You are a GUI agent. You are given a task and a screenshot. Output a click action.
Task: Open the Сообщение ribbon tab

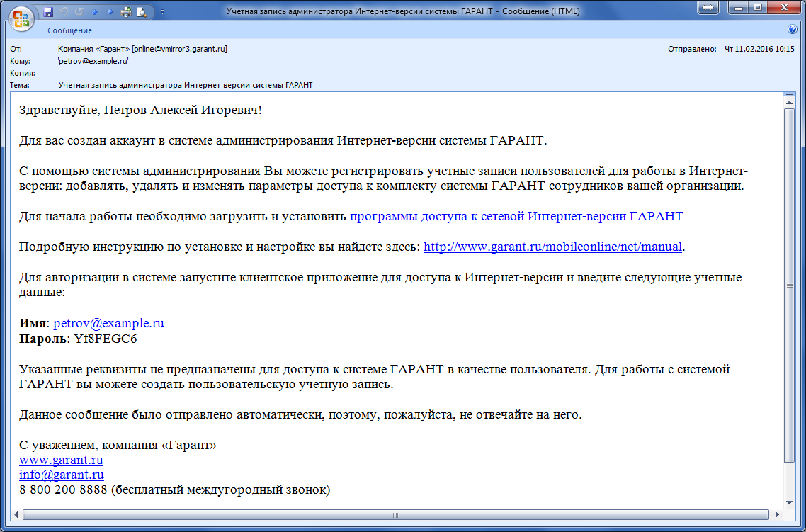(69, 30)
